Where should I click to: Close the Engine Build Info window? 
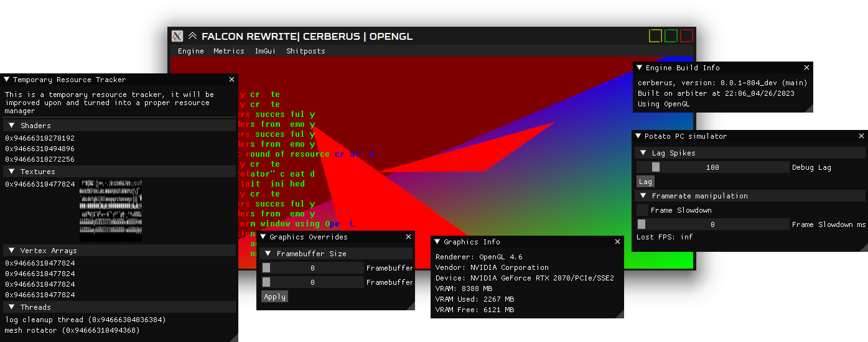(806, 68)
